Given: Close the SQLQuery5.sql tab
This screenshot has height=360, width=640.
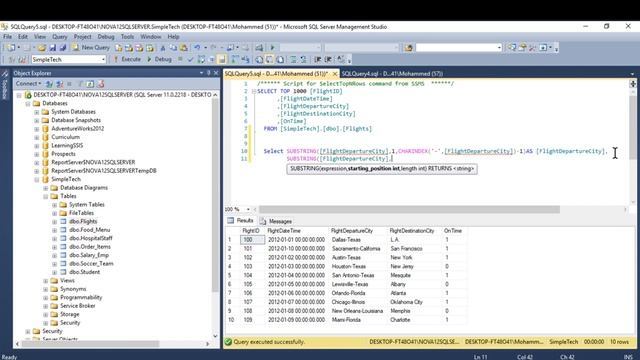Looking at the screenshot, I should pyautogui.click(x=335, y=73).
